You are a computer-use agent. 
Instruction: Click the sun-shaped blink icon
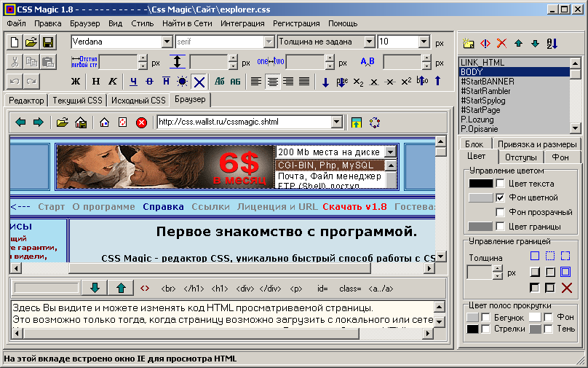click(x=183, y=81)
